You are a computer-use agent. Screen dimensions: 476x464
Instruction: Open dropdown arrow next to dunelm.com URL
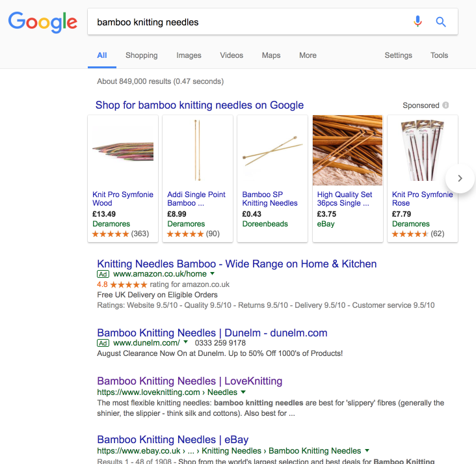click(x=186, y=342)
